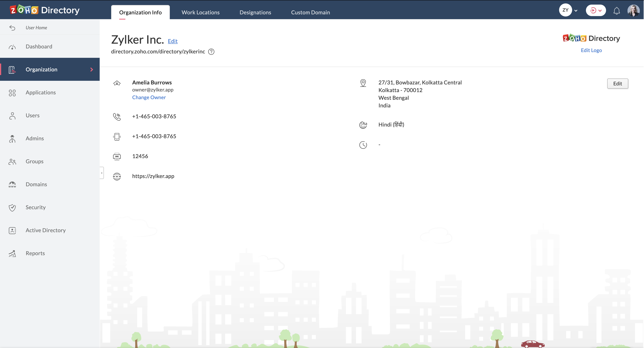Expand the Organization submenu chevron

(x=91, y=69)
